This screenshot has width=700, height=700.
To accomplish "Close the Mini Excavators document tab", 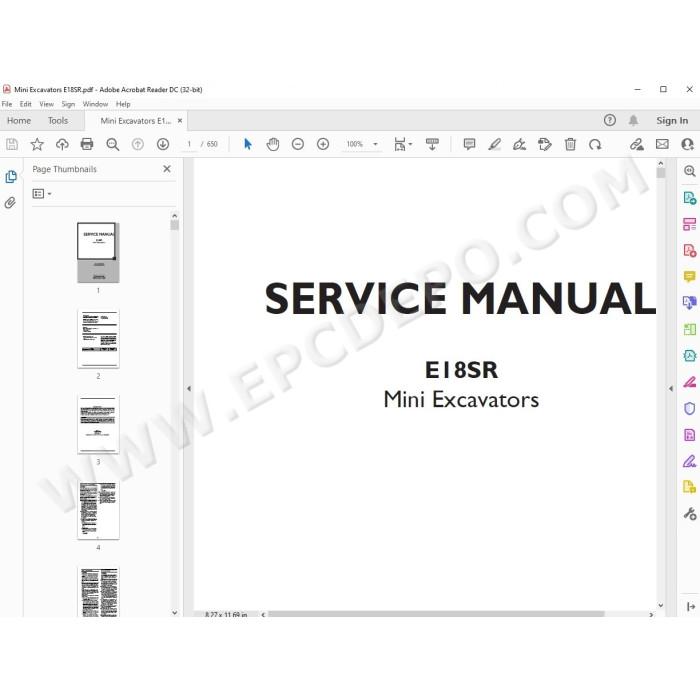I will pyautogui.click(x=180, y=121).
